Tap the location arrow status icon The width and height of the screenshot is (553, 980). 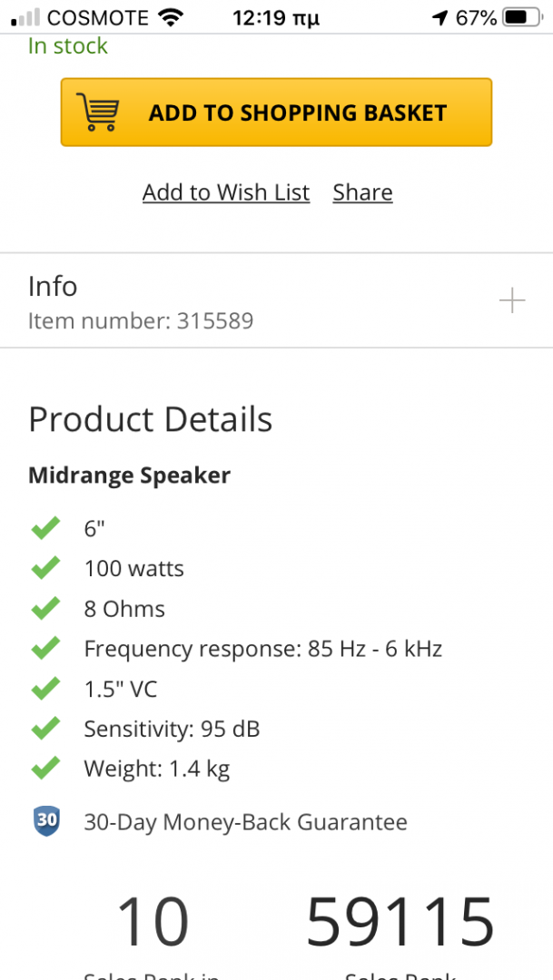click(x=439, y=17)
